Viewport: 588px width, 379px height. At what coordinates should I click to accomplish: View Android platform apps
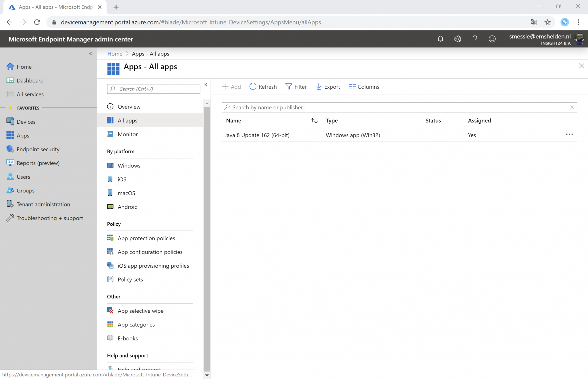point(127,206)
